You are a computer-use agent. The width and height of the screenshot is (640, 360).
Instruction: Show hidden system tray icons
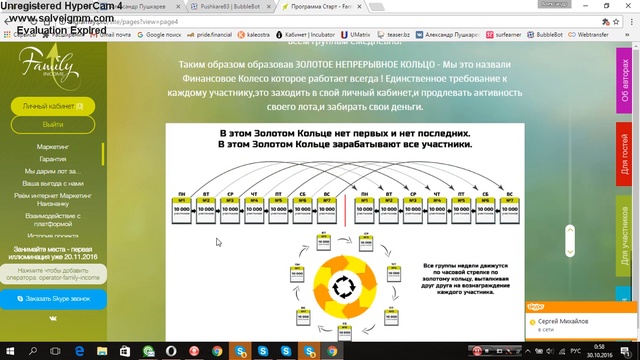point(528,351)
